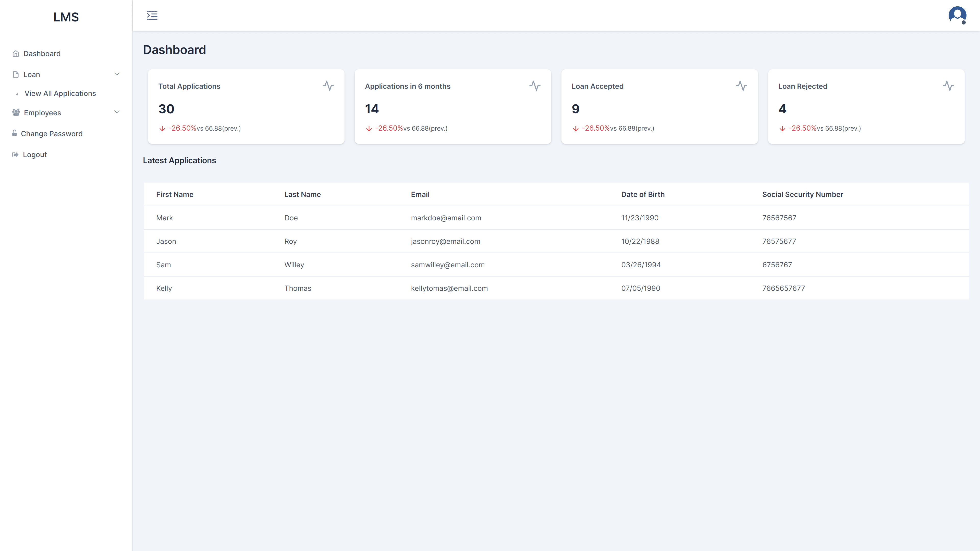Click email samwilley@email.com
Image resolution: width=980 pixels, height=551 pixels.
tap(448, 265)
